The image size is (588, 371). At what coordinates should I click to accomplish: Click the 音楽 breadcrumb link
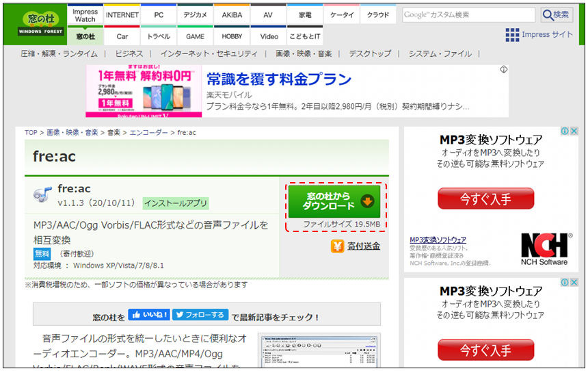[113, 133]
